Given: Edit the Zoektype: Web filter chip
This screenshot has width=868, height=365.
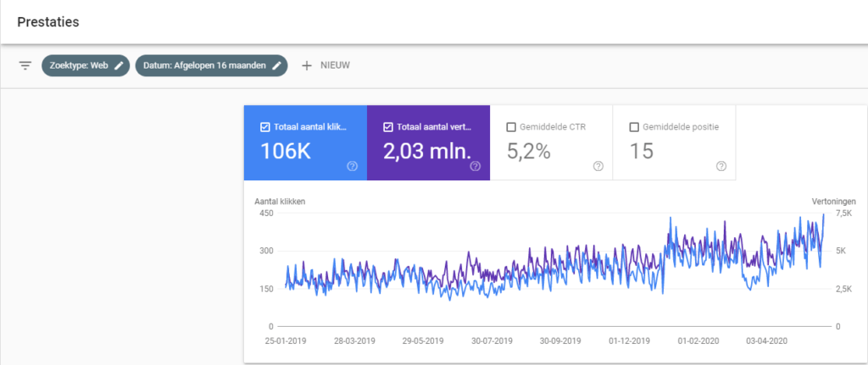Looking at the screenshot, I should coord(86,65).
